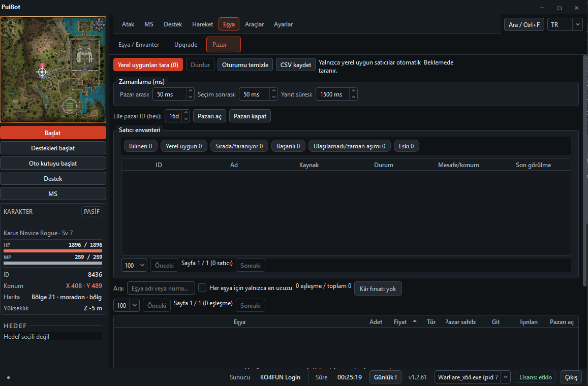Screen dimensions: 588x386
Task: Switch to the Upgrade subtab
Action: pyautogui.click(x=185, y=45)
